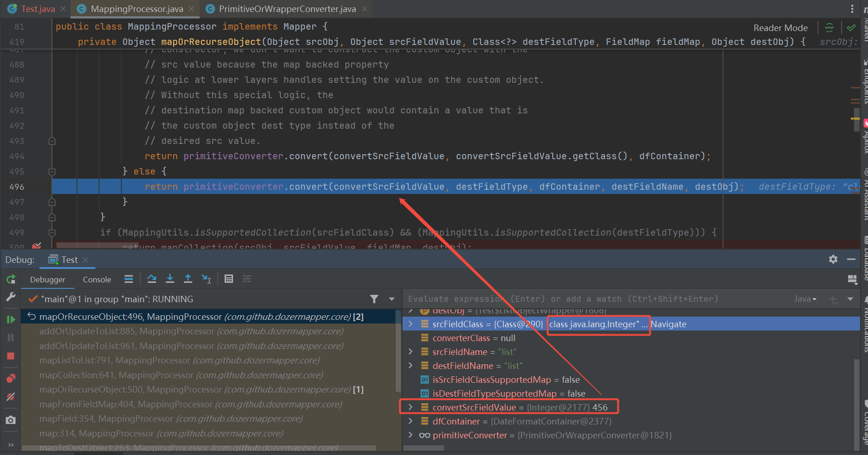
Task: Toggle the breakpoint on line 500
Action: tap(36, 246)
